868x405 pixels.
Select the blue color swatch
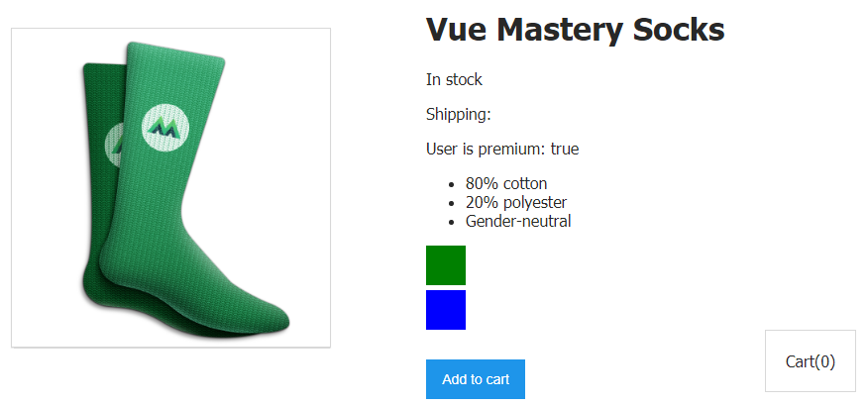pos(446,310)
